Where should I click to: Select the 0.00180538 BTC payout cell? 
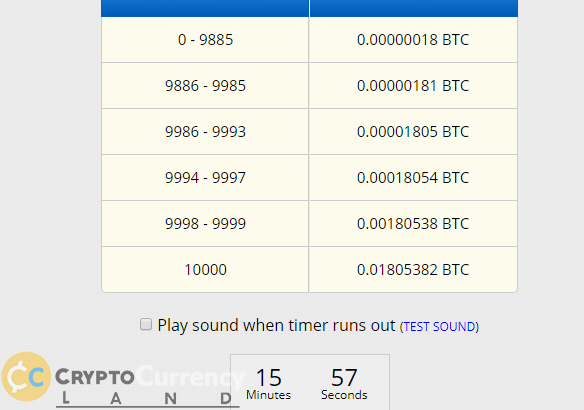413,224
